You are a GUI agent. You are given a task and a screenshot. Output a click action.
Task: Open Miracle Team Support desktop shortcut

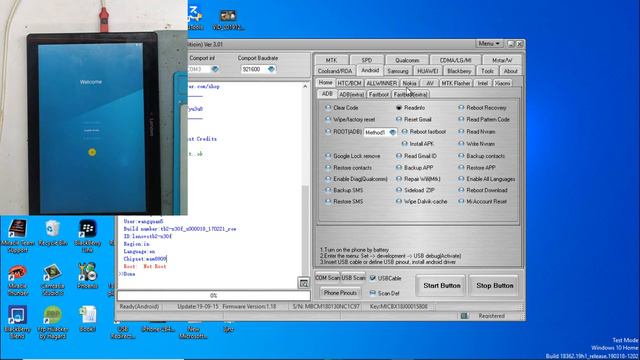[17, 236]
